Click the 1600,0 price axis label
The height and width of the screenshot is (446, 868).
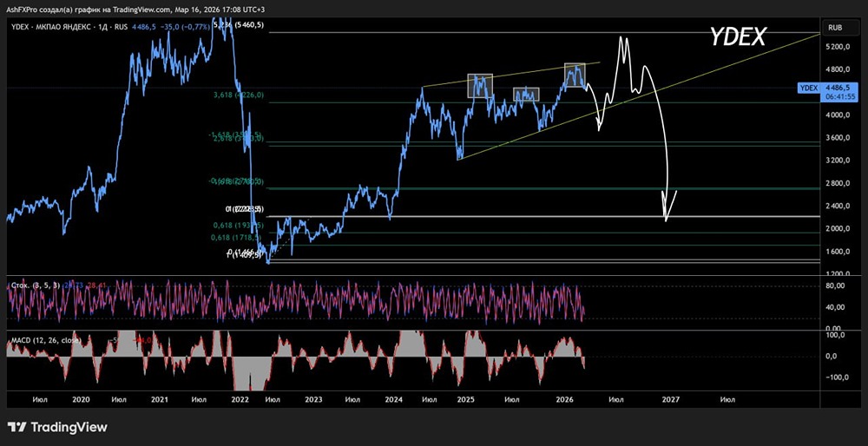[838, 252]
